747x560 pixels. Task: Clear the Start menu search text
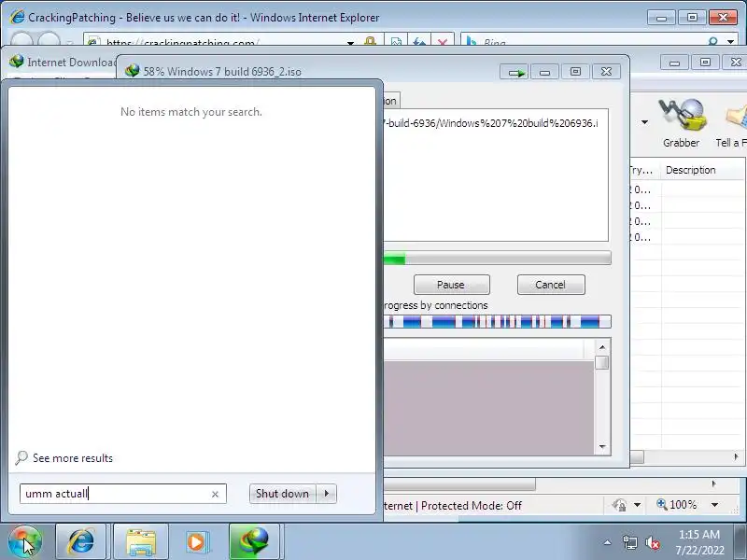215,495
